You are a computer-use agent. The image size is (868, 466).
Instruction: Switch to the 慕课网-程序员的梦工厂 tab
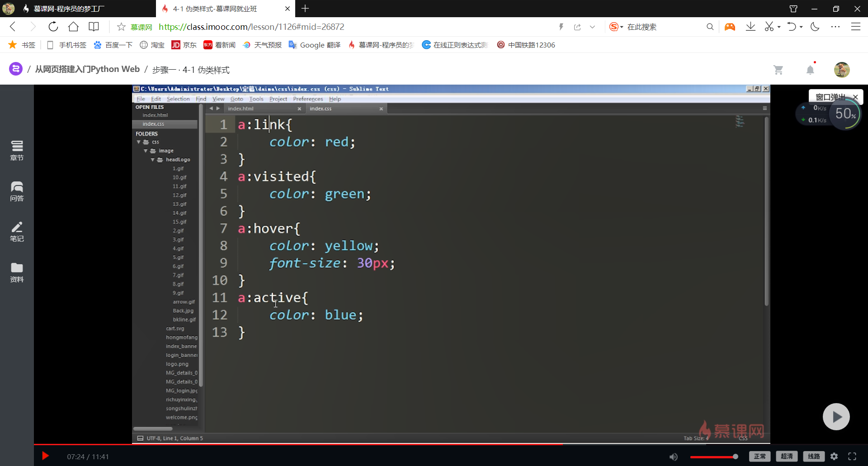(x=78, y=9)
